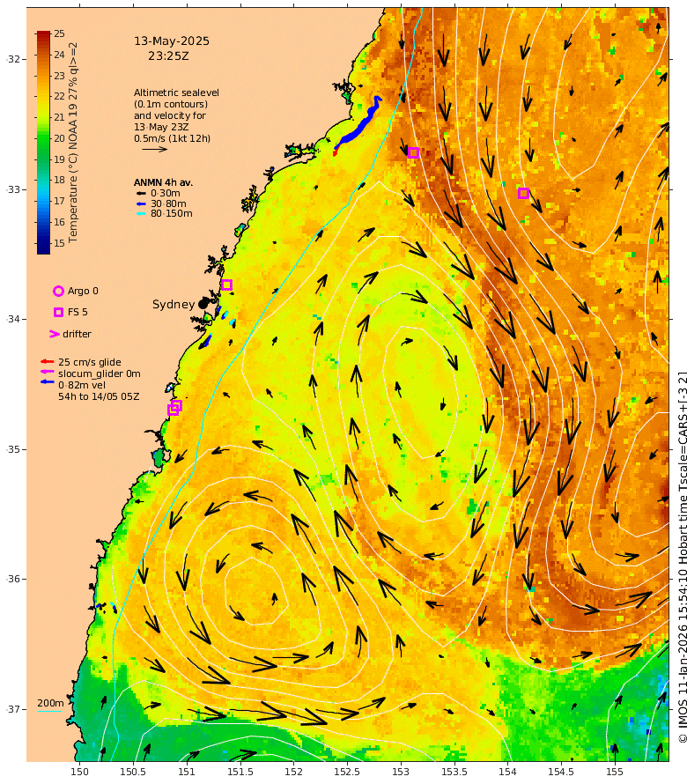Viewport: 687px width, 784px height.
Task: Click the magenta square marker just north of Sydney
Action: [226, 285]
